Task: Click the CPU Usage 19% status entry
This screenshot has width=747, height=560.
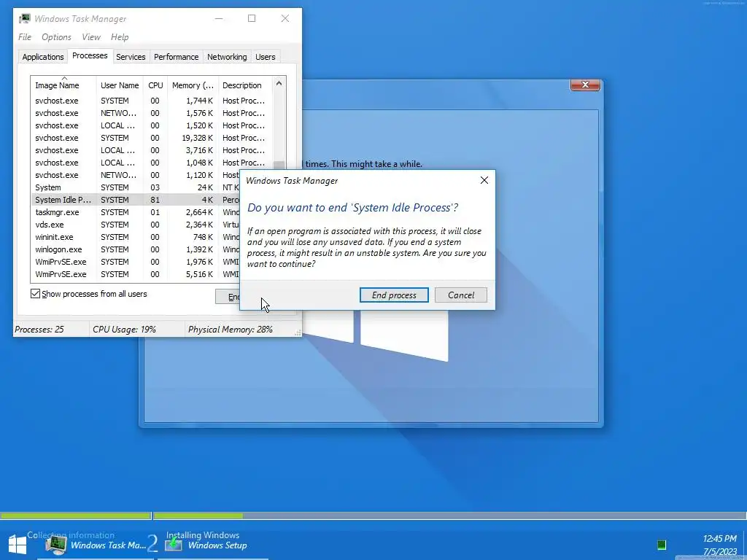Action: click(124, 330)
